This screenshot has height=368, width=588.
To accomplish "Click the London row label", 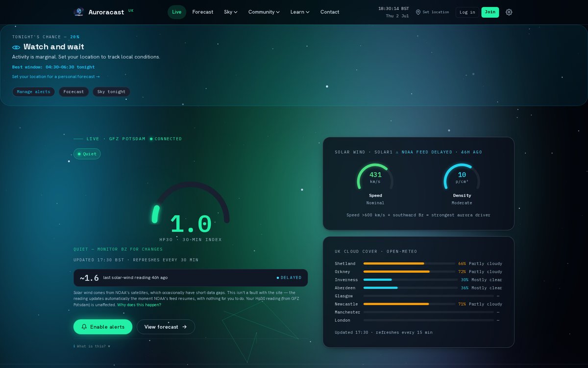I will click(343, 320).
